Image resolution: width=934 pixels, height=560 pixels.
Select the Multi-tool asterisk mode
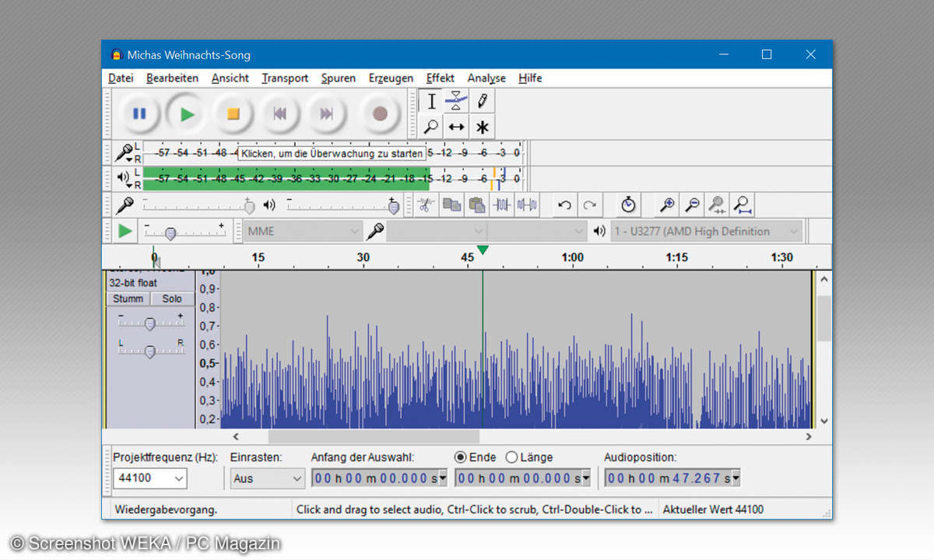[x=483, y=126]
